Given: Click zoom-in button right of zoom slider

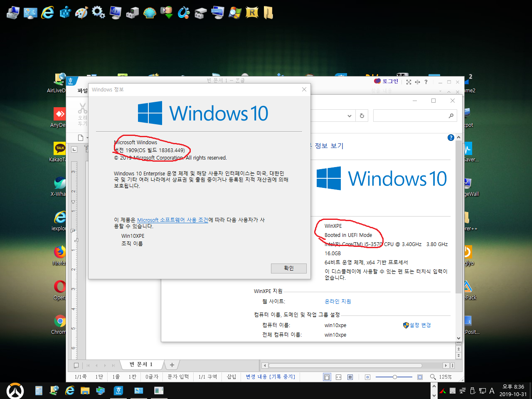Looking at the screenshot, I should coord(420,377).
